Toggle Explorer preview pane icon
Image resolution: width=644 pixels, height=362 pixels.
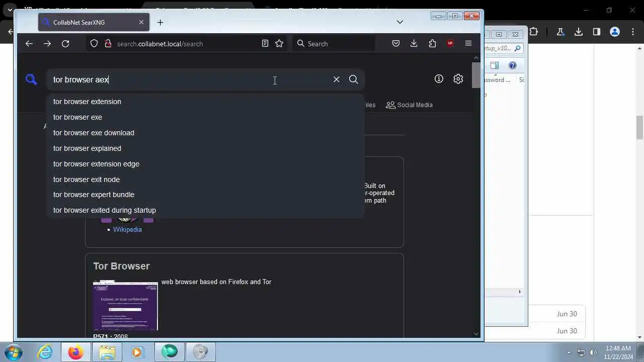[x=495, y=65]
